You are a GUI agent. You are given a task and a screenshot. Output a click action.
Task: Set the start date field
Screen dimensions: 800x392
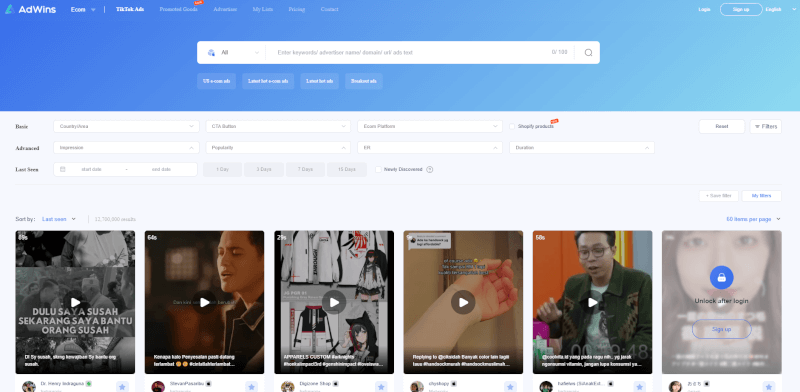pyautogui.click(x=90, y=169)
